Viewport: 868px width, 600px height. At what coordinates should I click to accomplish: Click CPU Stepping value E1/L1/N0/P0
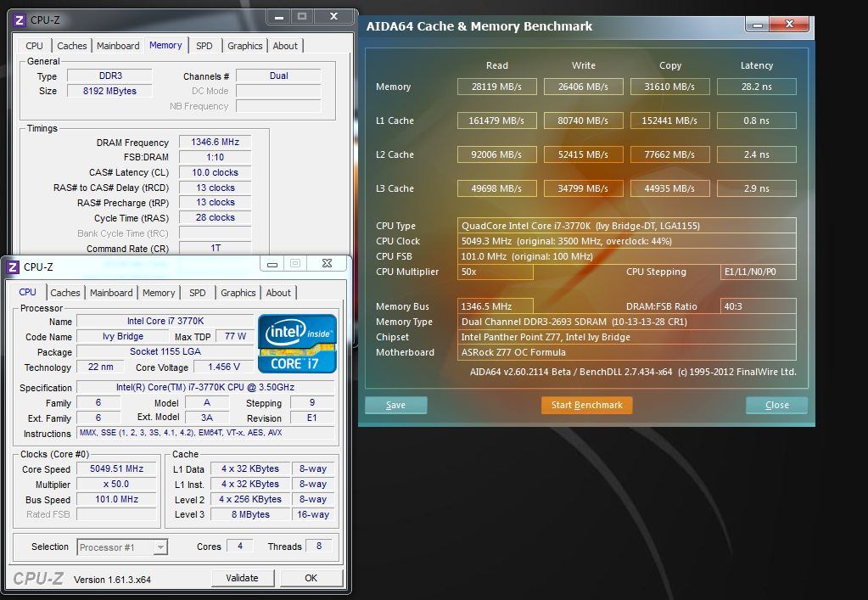tap(759, 272)
